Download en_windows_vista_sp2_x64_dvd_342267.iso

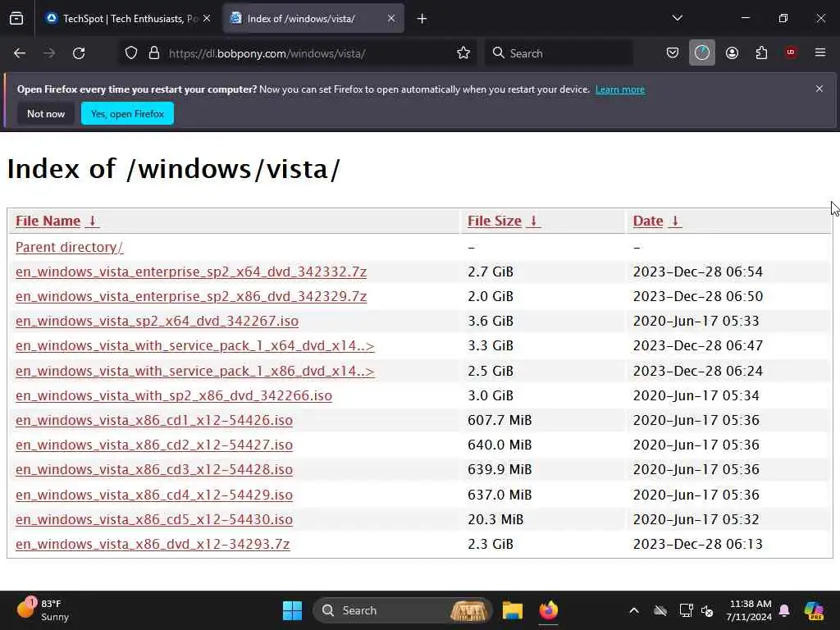tap(157, 321)
